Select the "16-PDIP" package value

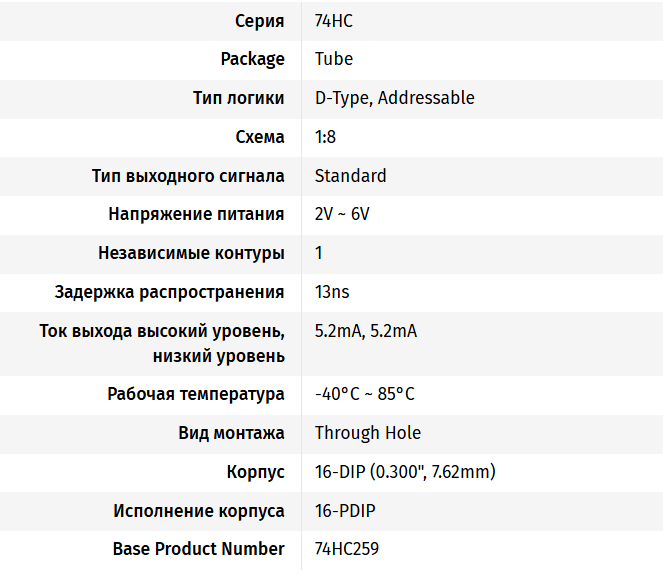pyautogui.click(x=345, y=511)
